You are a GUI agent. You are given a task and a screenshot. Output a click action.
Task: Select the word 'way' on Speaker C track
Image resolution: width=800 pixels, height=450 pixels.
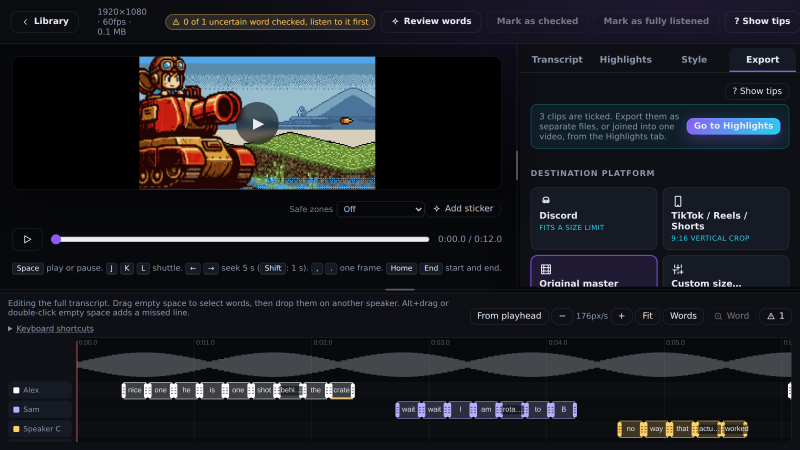coord(656,429)
